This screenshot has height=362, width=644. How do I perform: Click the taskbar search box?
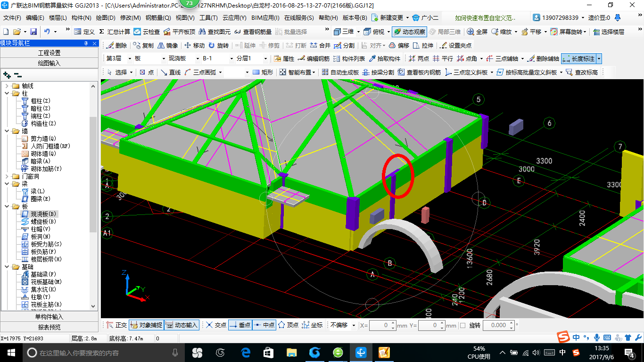104,352
